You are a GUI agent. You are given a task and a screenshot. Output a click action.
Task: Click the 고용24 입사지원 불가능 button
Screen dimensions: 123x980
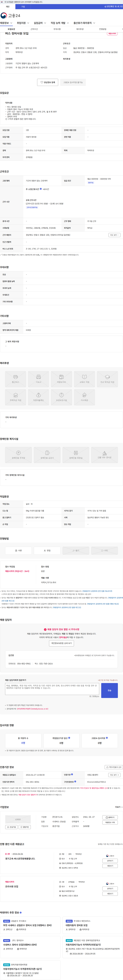tap(73, 82)
